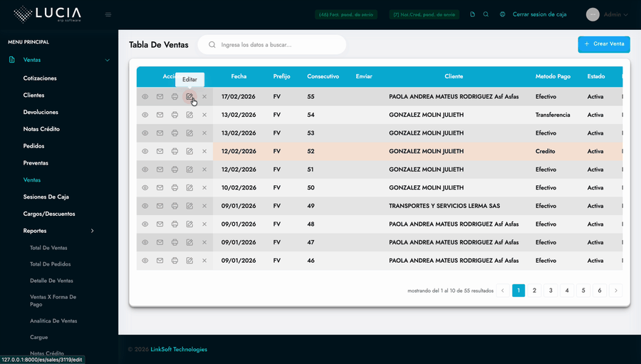Click the sales search input field
This screenshot has width=641, height=364.
pos(278,45)
